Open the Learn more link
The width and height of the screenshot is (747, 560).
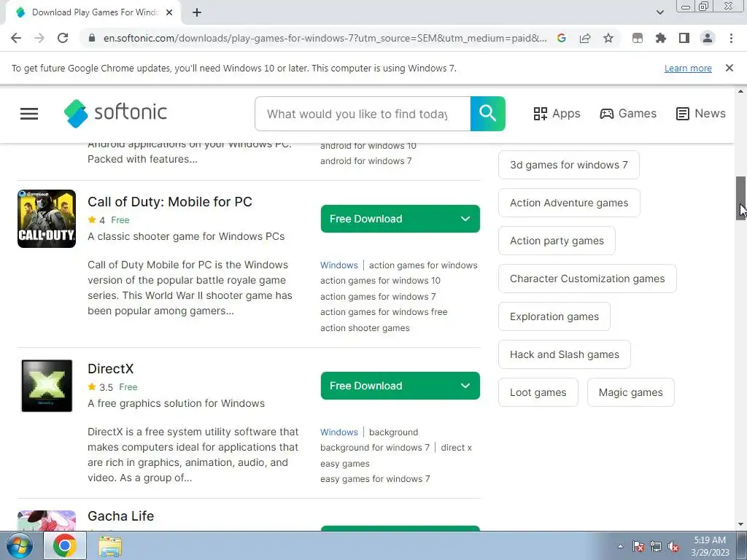coord(688,68)
